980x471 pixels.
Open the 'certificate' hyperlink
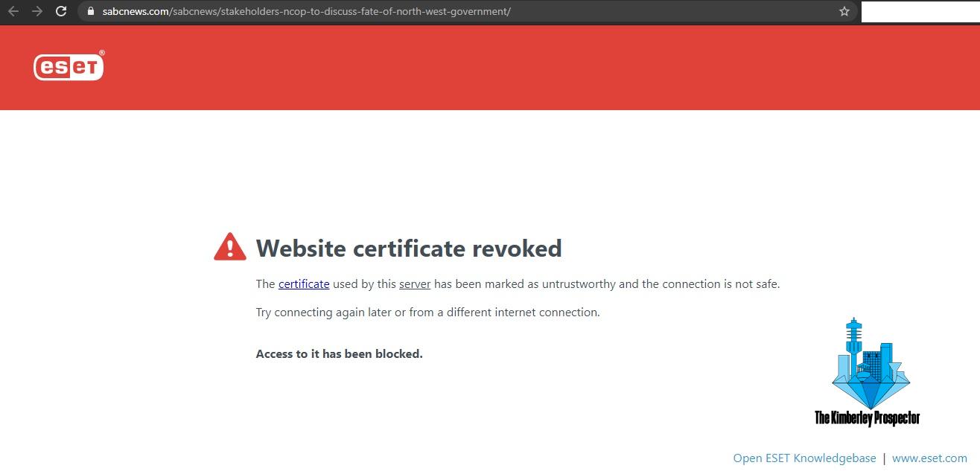point(304,284)
